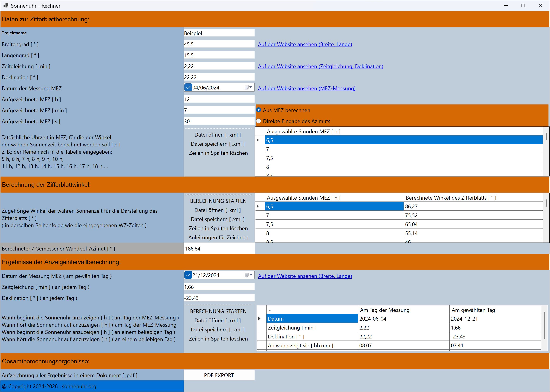The height and width of the screenshot is (392, 550).
Task: Open 'Anleitungen für Zeichnen' instructions
Action: [x=218, y=238]
